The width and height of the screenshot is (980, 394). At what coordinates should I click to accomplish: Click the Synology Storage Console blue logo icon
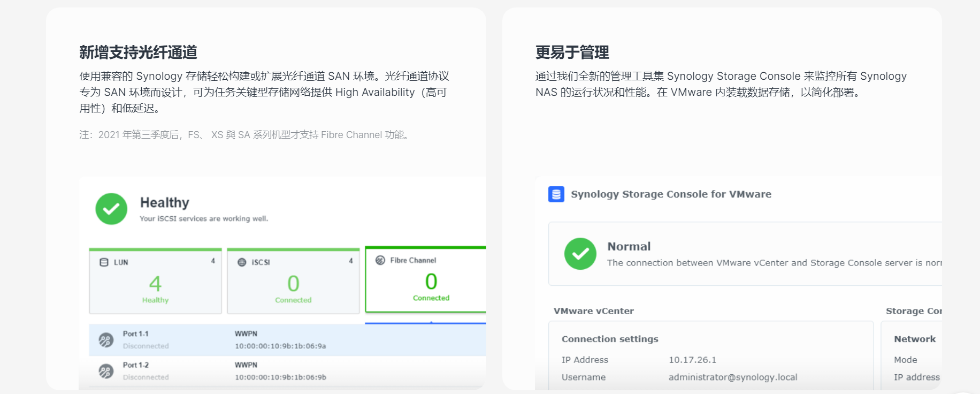(x=556, y=194)
